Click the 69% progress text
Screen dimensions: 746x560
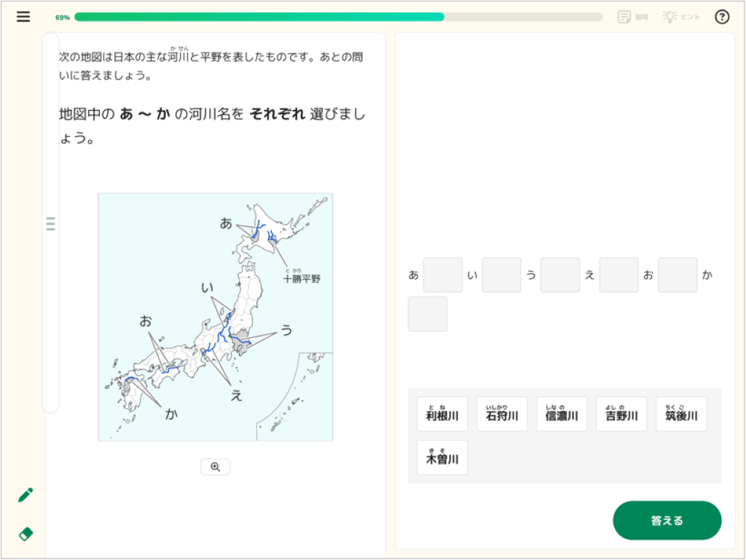tap(63, 17)
